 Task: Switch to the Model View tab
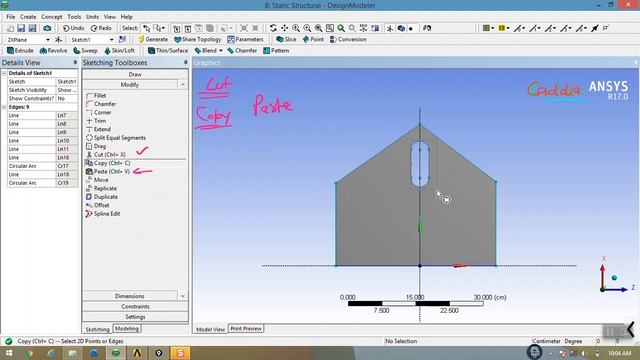coord(210,329)
